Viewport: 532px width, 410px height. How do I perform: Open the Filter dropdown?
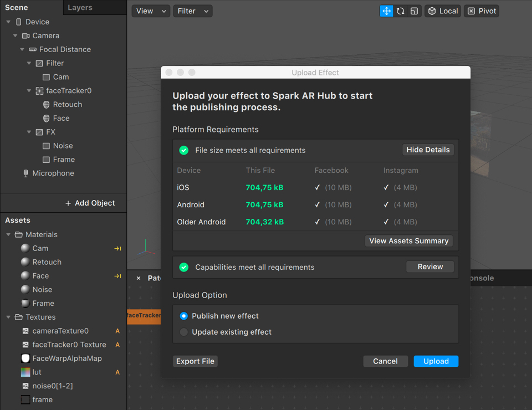point(193,11)
